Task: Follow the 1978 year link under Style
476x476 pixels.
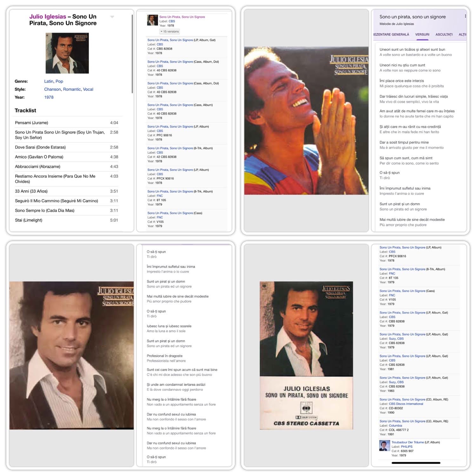Action: point(49,97)
